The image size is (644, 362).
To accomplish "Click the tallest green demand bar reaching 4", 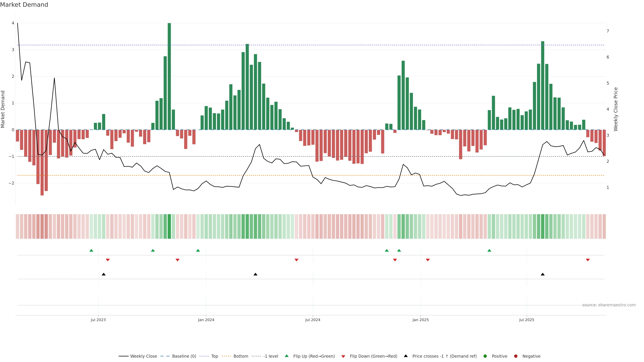I will coord(169,75).
